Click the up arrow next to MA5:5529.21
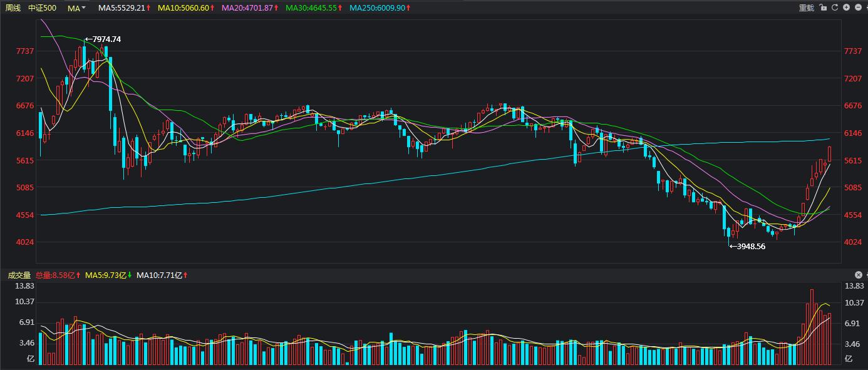 pyautogui.click(x=148, y=8)
